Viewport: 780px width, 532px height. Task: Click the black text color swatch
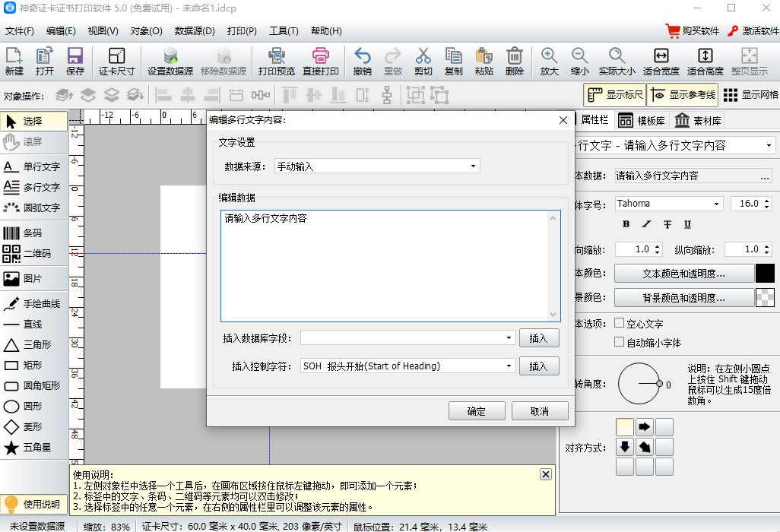point(765,274)
